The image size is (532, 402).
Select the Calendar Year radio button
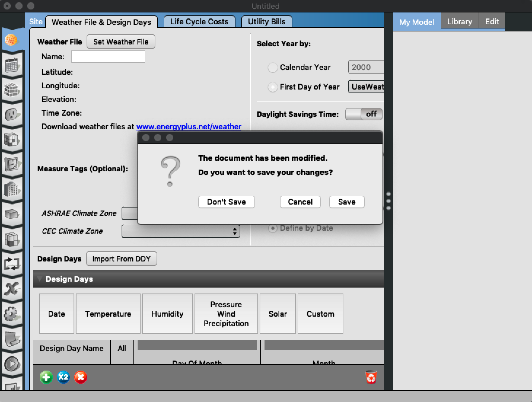[273, 68]
